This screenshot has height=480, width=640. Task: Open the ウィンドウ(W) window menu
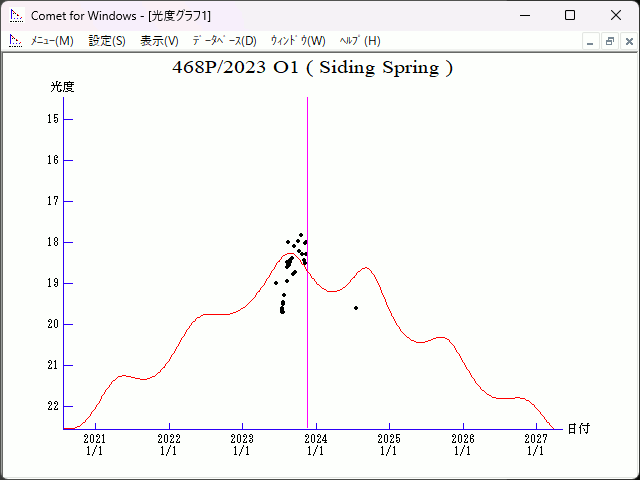(298, 41)
